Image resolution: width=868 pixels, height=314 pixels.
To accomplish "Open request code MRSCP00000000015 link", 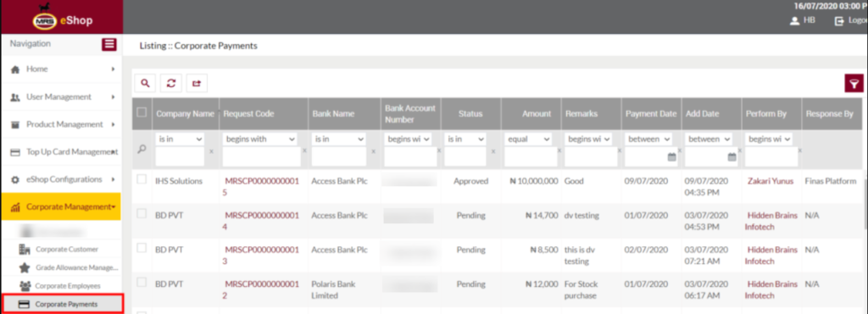I will pos(261,187).
